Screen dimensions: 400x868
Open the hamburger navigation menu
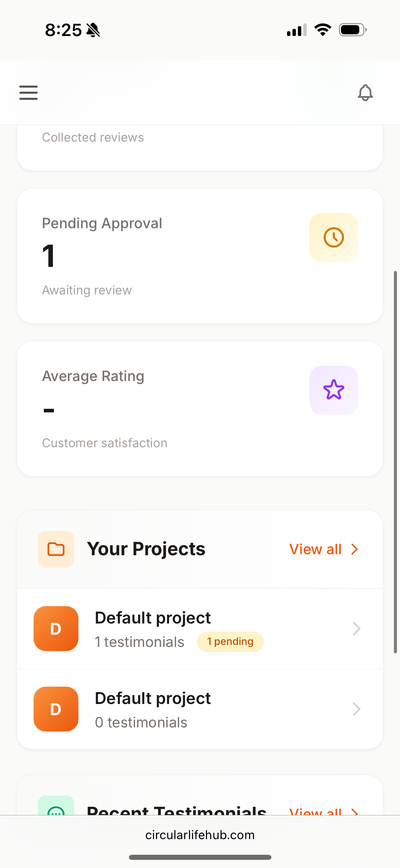coord(28,92)
